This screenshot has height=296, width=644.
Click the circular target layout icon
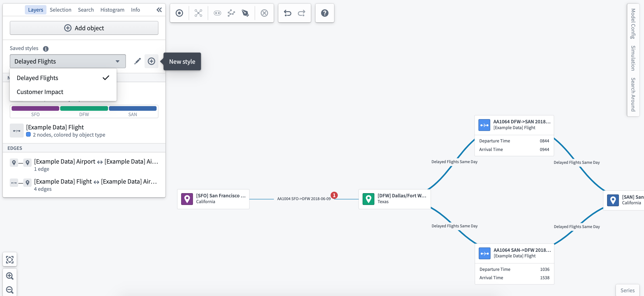tap(179, 13)
